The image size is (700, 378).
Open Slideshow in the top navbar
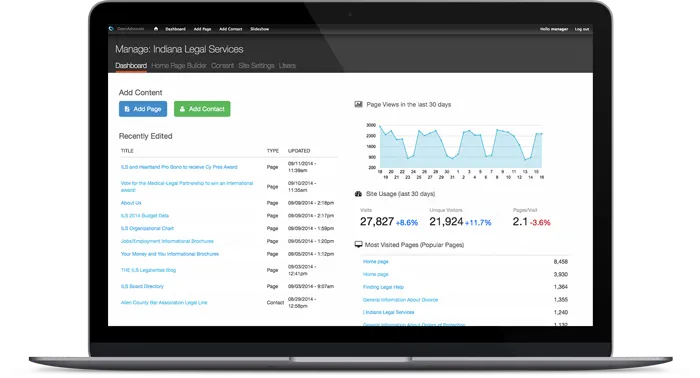point(259,29)
